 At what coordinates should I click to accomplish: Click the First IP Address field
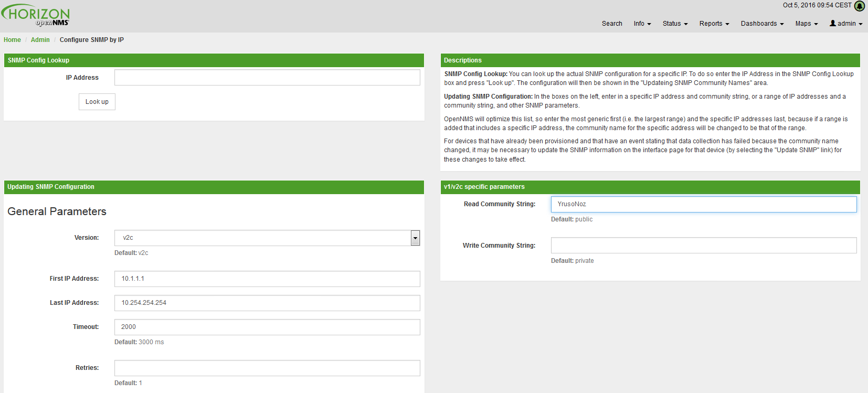[267, 279]
